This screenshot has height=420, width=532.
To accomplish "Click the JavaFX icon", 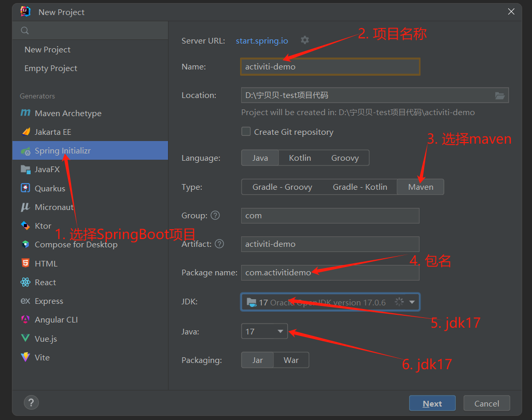I will tap(25, 169).
